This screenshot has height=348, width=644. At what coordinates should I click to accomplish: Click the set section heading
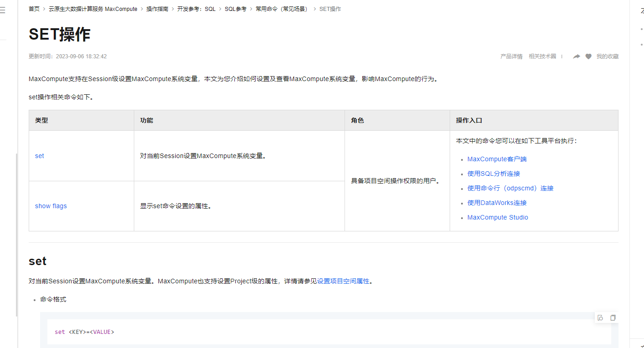click(x=37, y=261)
